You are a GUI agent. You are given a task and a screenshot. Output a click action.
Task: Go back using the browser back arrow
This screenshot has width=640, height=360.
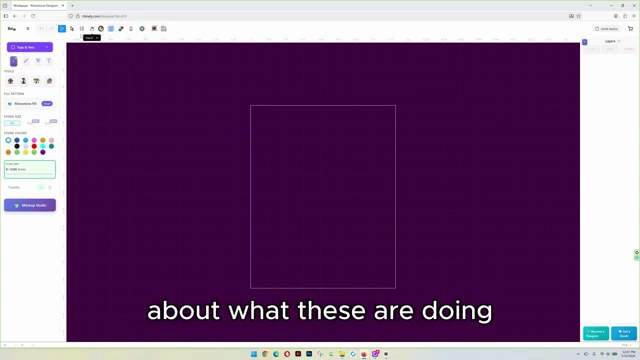(15, 16)
